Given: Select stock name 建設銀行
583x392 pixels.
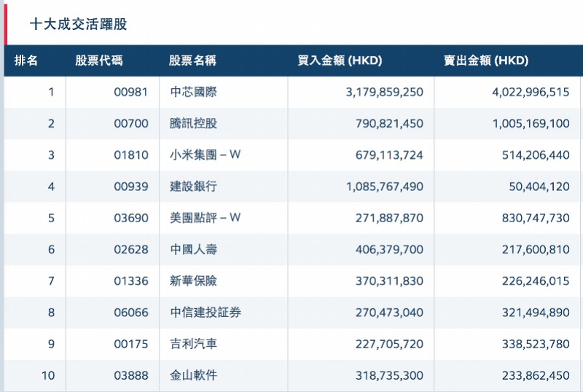Looking at the screenshot, I should click(193, 187).
